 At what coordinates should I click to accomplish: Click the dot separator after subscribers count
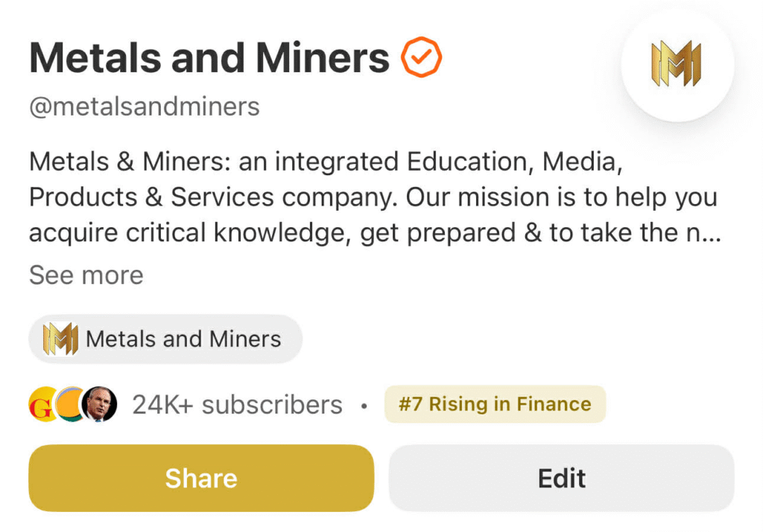363,406
